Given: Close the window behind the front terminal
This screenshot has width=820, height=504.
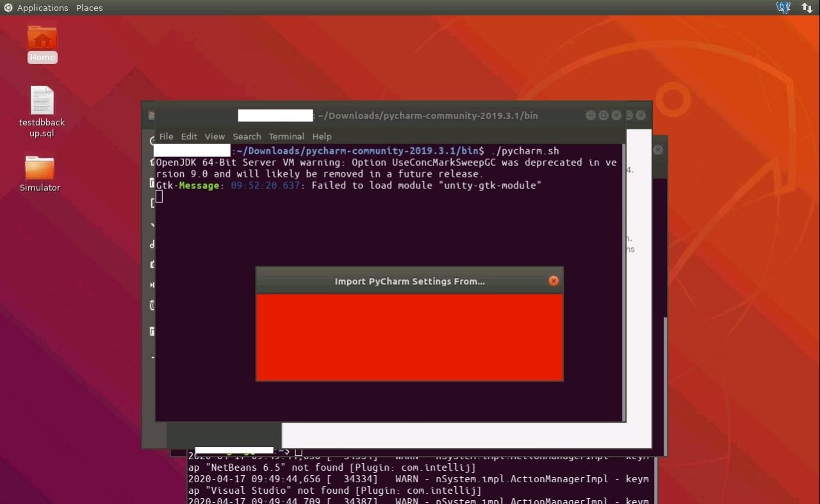Looking at the screenshot, I should [x=641, y=115].
